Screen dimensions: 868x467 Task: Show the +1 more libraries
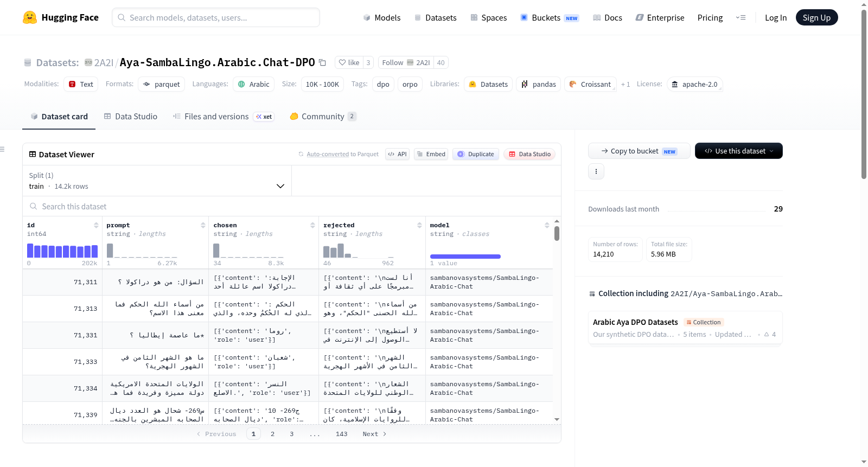pyautogui.click(x=626, y=84)
